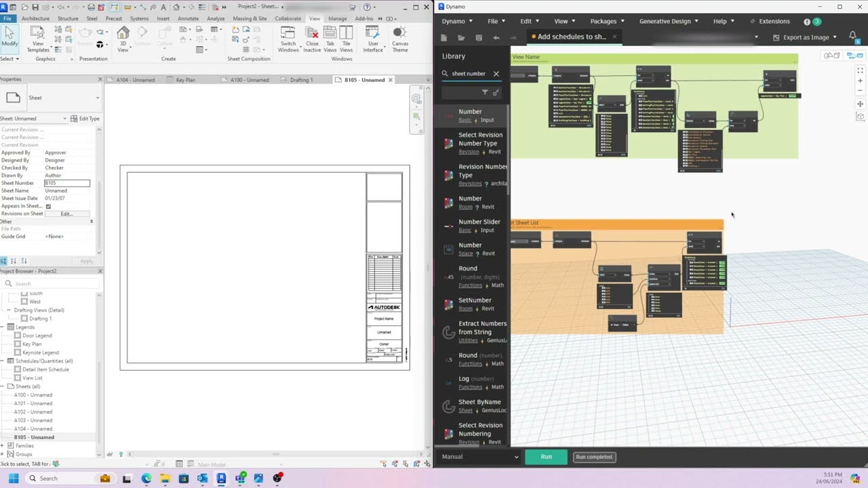Click Edit Type in Properties panel
The width and height of the screenshot is (868, 488).
pos(85,119)
